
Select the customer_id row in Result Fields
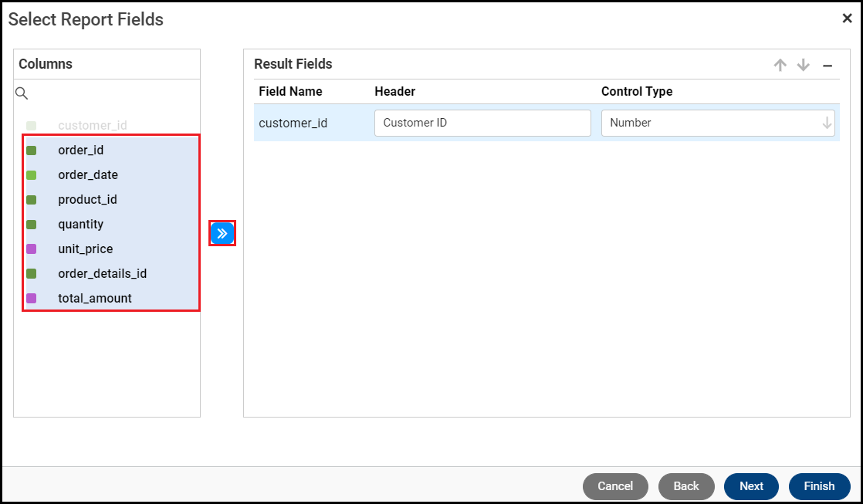(x=293, y=123)
